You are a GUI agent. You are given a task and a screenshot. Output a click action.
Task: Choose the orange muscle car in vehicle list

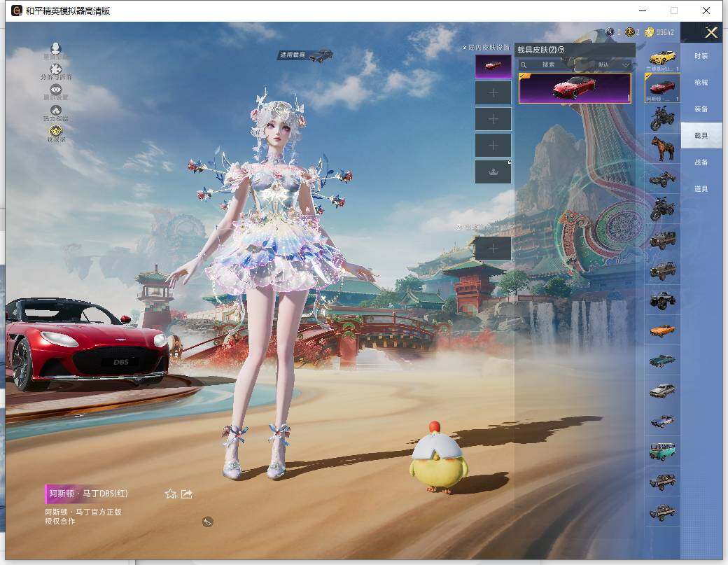(x=662, y=330)
